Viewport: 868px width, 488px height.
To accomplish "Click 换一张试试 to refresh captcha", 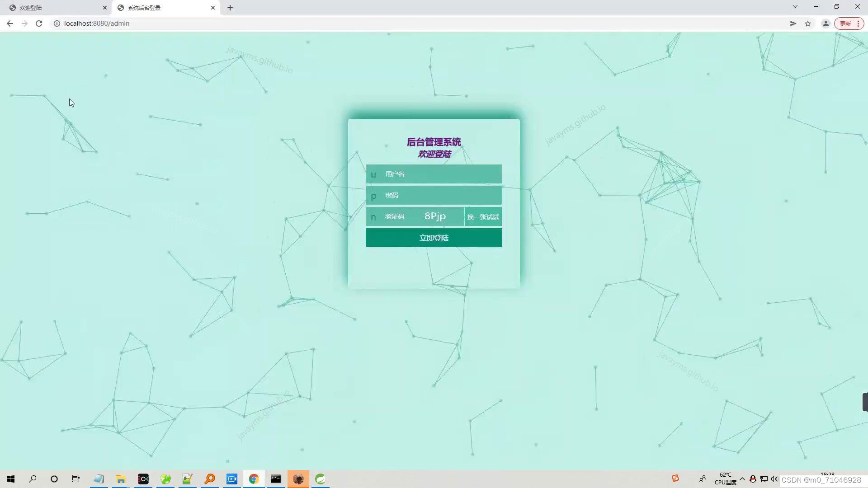I will (x=483, y=217).
